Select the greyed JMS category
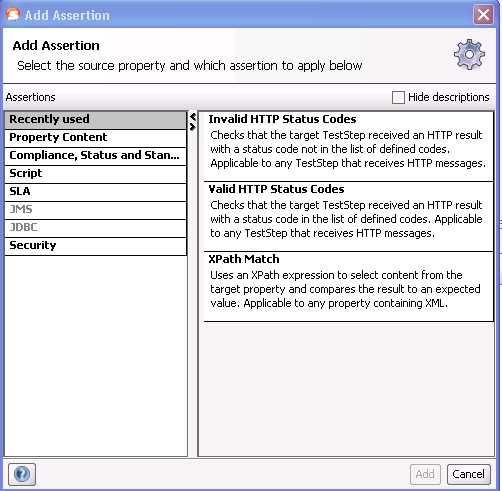Image resolution: width=502 pixels, height=491 pixels. 96,210
